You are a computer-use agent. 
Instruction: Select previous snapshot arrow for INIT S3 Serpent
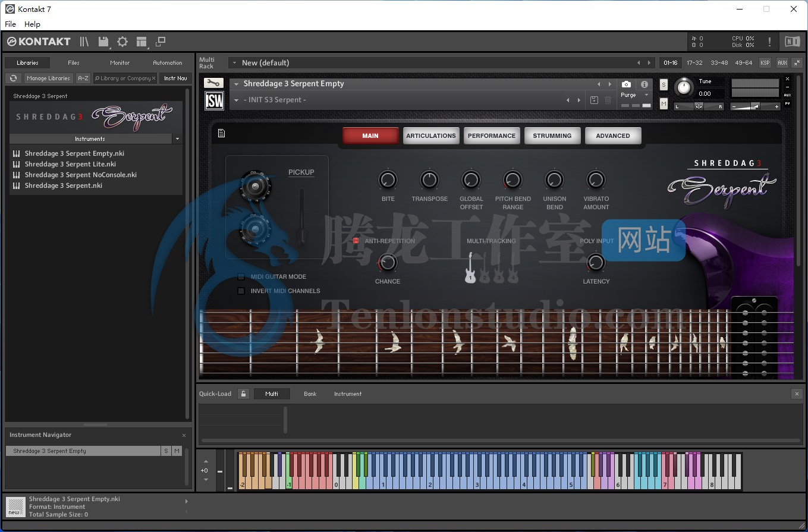point(568,100)
